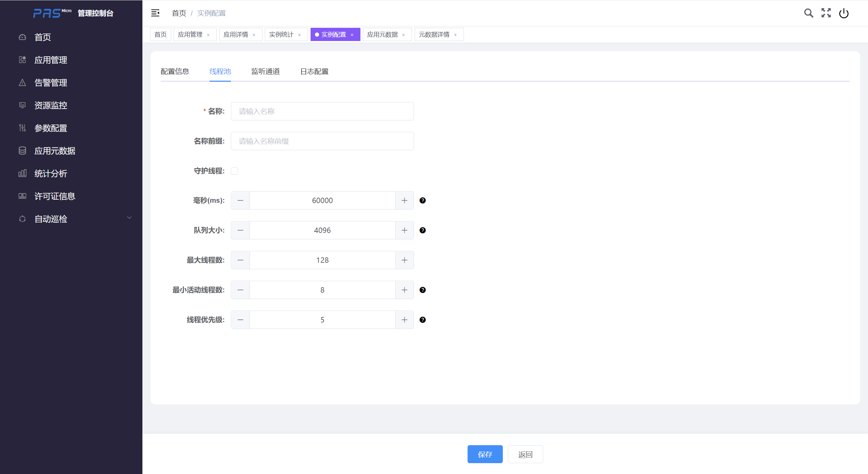
Task: Close the 实例统计 tab
Action: click(x=299, y=35)
